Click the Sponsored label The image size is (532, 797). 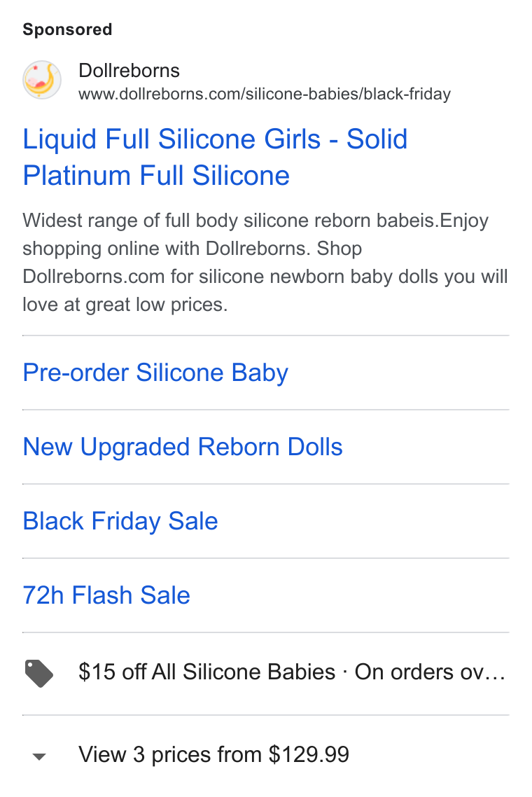(68, 29)
